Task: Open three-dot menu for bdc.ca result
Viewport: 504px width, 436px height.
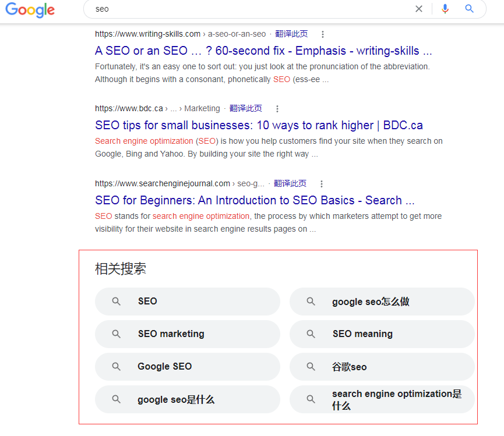Action: pyautogui.click(x=277, y=109)
